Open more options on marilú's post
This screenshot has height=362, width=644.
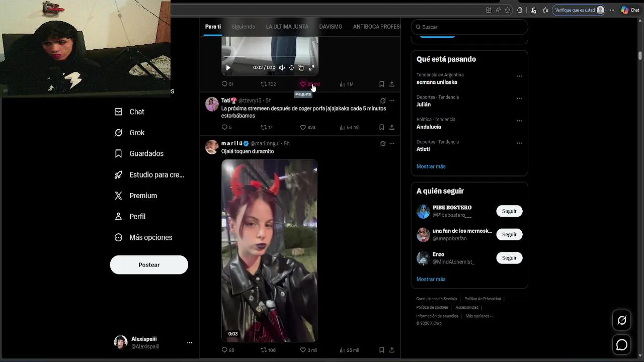click(x=392, y=143)
